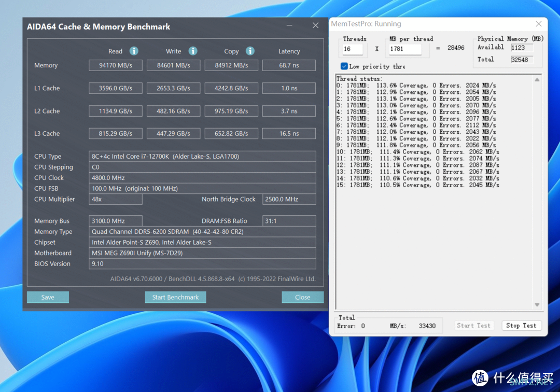Click the info icon next to Read
The image size is (560, 392).
pos(134,51)
